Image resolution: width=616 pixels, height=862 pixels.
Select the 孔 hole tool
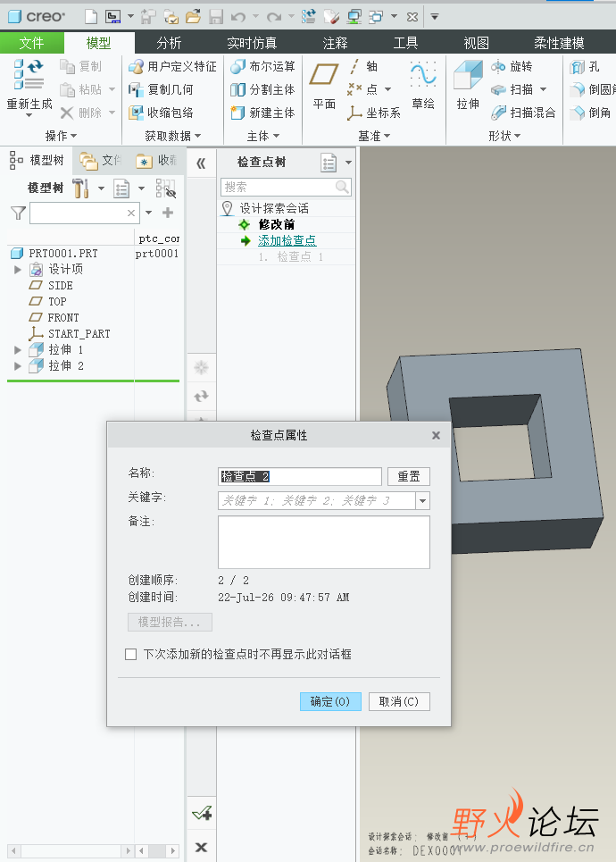coord(585,67)
